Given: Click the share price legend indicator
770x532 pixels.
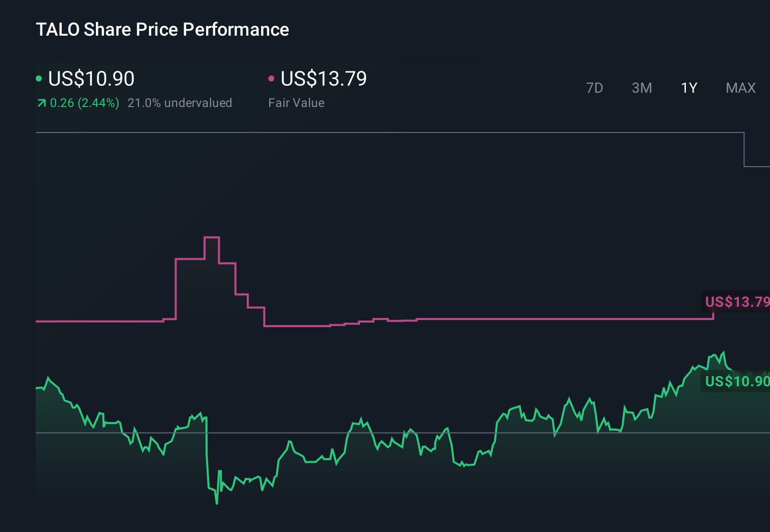Looking at the screenshot, I should coord(39,78).
